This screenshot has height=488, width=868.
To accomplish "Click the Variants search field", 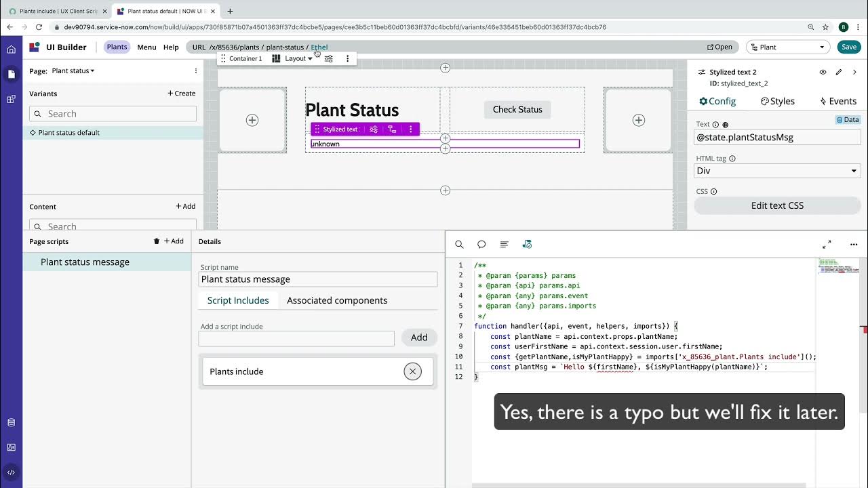I will click(113, 114).
